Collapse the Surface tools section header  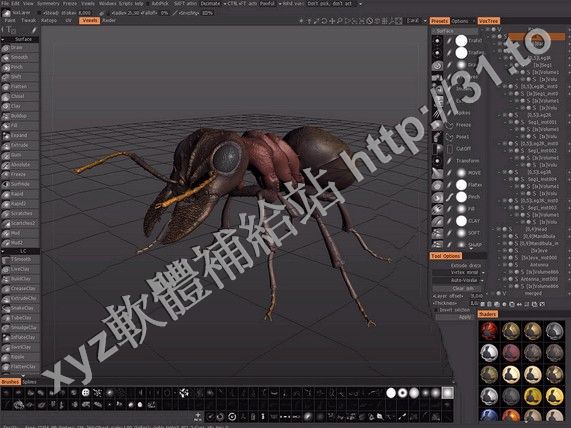pyautogui.click(x=20, y=39)
